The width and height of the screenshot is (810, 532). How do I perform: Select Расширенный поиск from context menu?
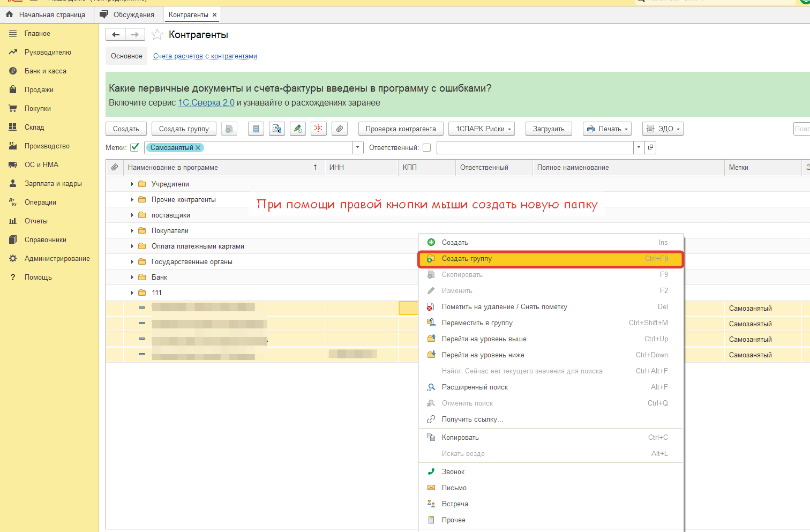[x=475, y=387]
